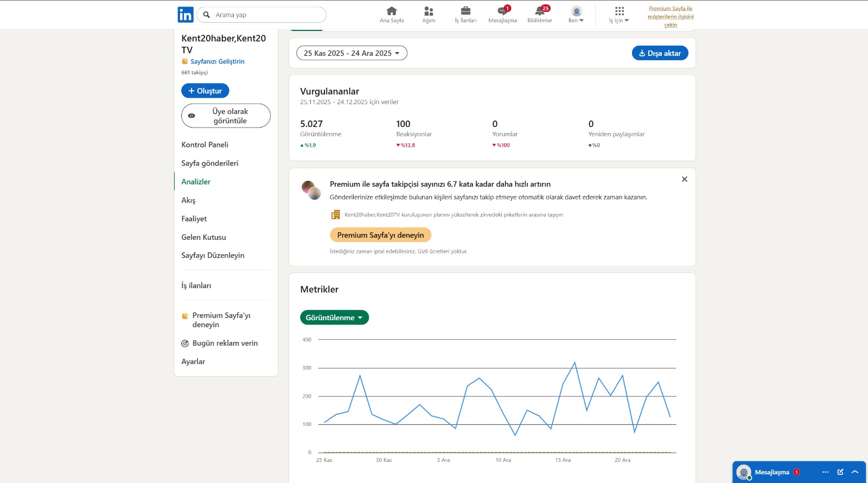The image size is (868, 483).
Task: Open messaging bar three-dots options
Action: [x=825, y=472]
